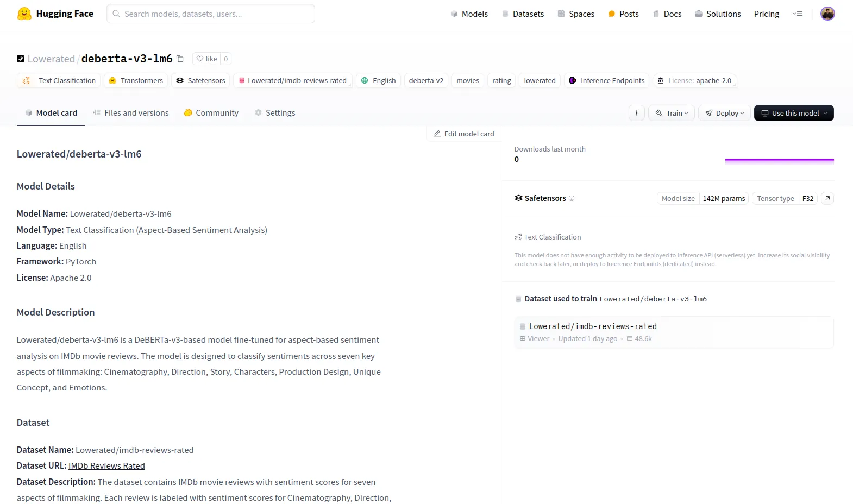Open the IMDb Reviews Rated link
The width and height of the screenshot is (853, 504).
pyautogui.click(x=106, y=466)
